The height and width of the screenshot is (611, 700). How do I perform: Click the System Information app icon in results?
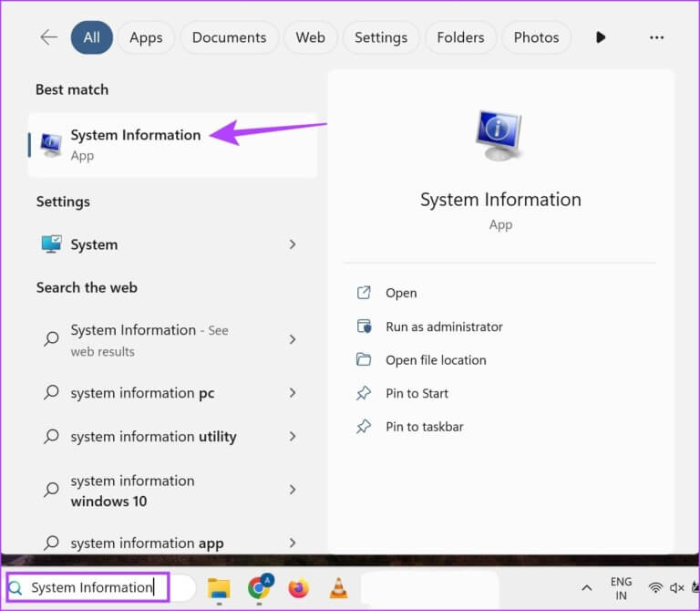pyautogui.click(x=51, y=145)
